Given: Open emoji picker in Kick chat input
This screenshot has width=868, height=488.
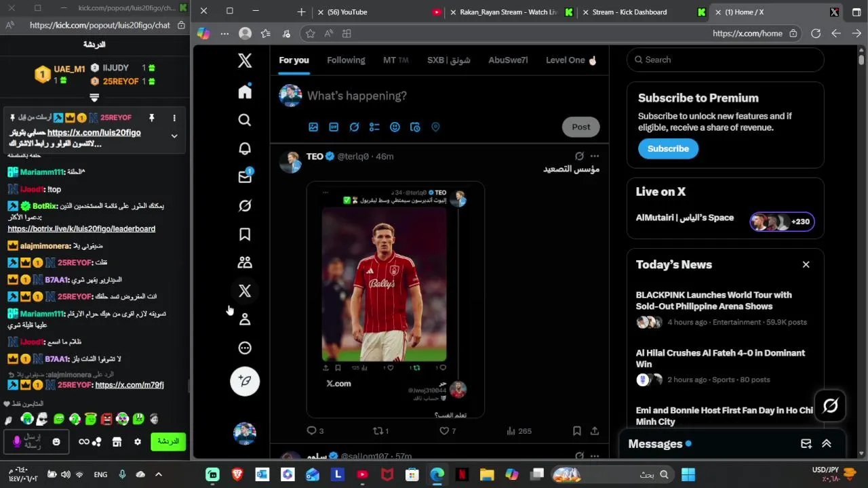Looking at the screenshot, I should pyautogui.click(x=56, y=442).
